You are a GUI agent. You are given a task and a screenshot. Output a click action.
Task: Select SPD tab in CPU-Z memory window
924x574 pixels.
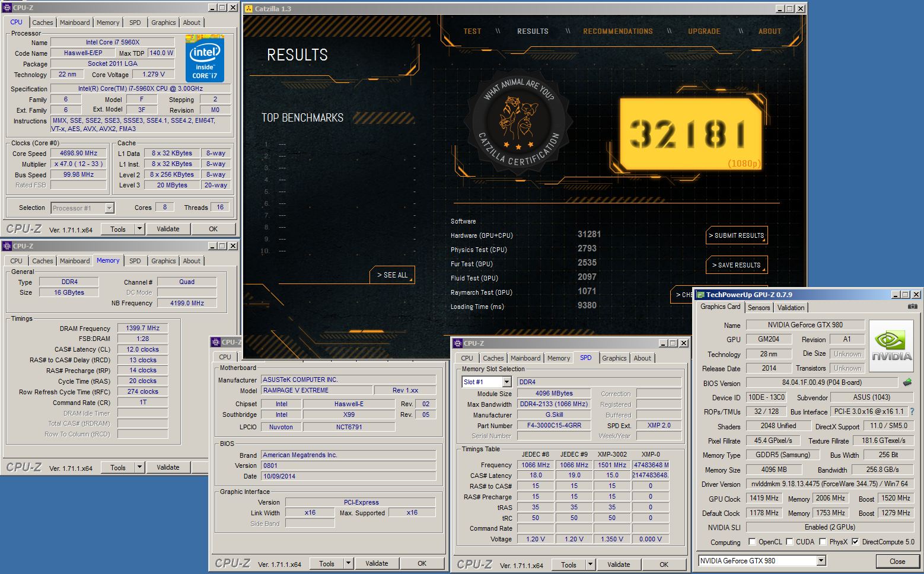click(x=135, y=261)
